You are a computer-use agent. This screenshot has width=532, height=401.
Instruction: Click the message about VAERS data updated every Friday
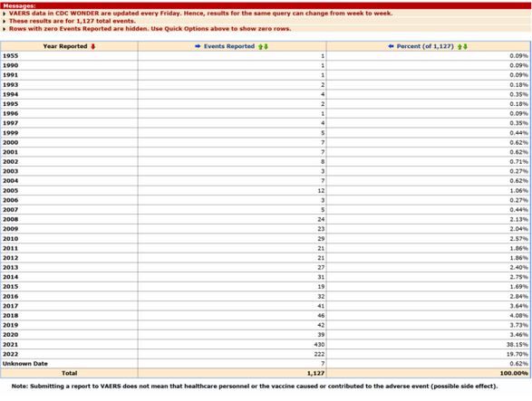[200, 14]
